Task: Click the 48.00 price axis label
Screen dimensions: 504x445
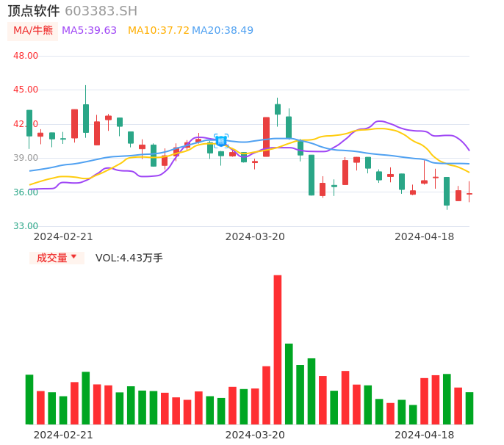Action: tap(26, 56)
